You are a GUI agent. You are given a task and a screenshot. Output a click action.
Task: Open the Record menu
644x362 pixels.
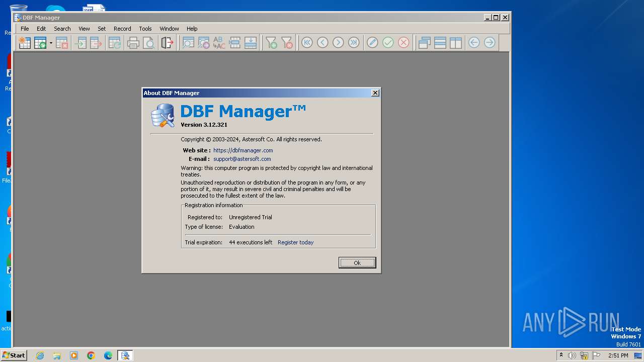click(122, 29)
